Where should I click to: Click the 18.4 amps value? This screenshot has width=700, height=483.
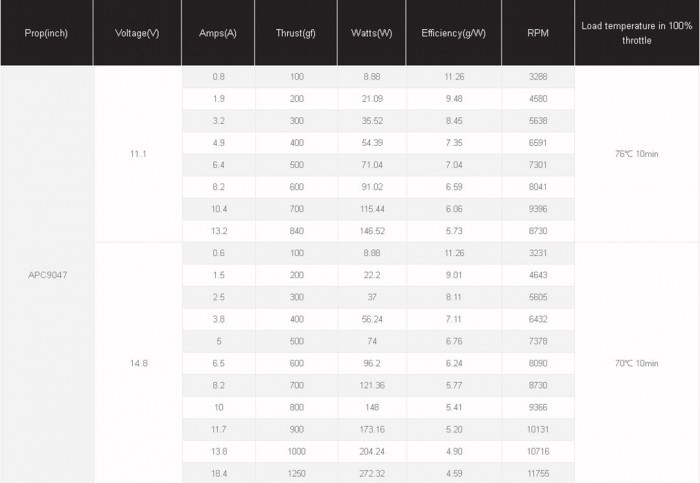pos(219,473)
